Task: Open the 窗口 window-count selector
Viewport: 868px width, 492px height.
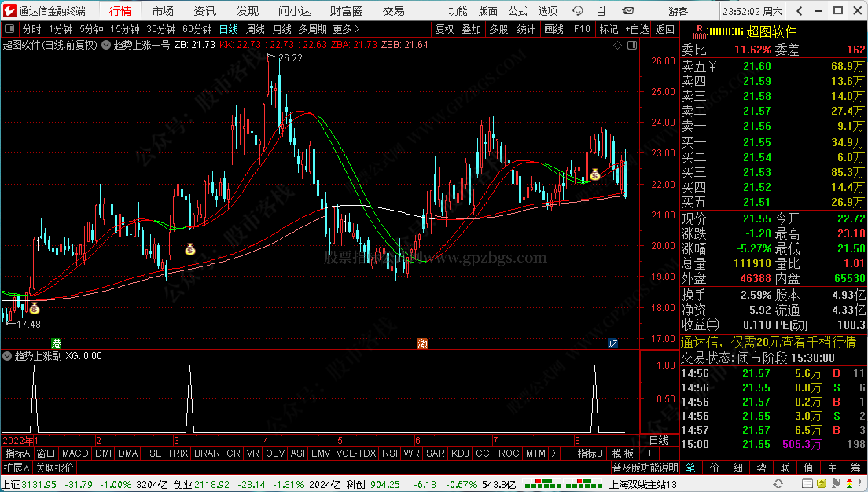Action: point(46,453)
